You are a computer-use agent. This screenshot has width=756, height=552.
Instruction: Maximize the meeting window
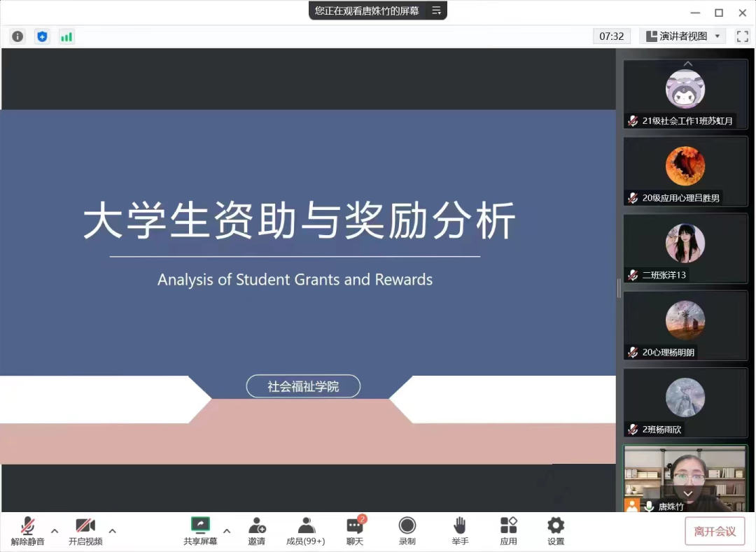[719, 13]
